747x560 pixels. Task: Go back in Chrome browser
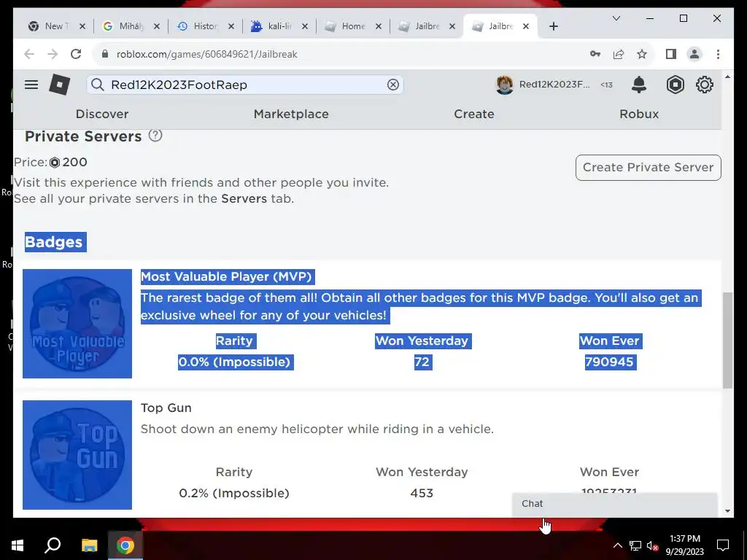(29, 54)
